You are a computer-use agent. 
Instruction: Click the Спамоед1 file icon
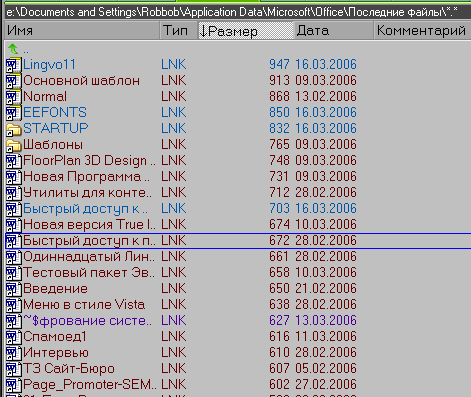[x=13, y=337]
